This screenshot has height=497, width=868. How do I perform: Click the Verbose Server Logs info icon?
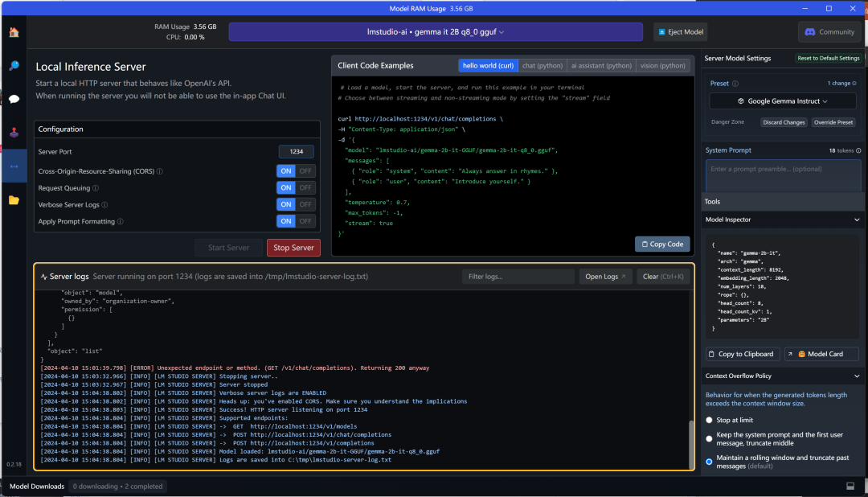[x=104, y=204]
